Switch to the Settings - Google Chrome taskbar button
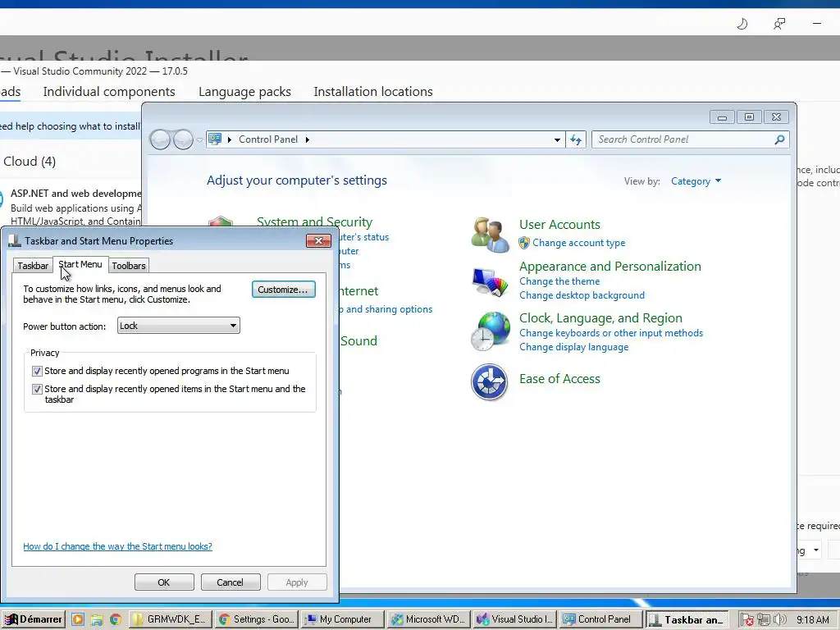840x630 pixels. [257, 619]
